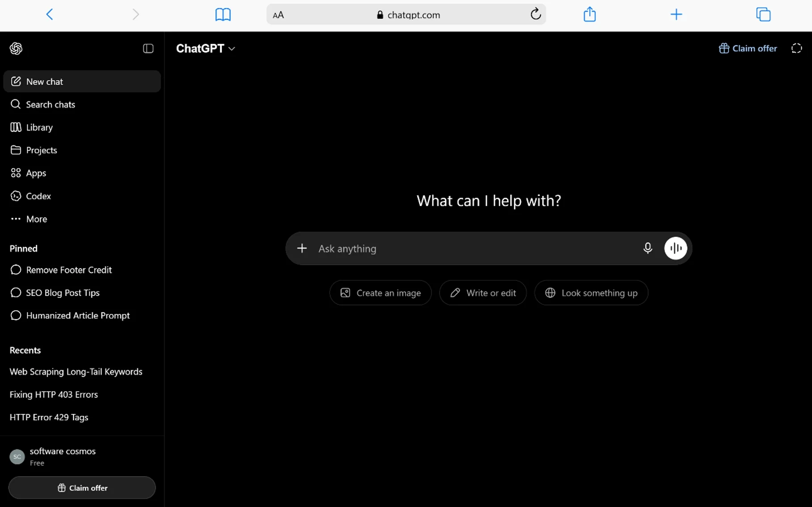
Task: Show all Safari tabs overview
Action: [x=763, y=14]
